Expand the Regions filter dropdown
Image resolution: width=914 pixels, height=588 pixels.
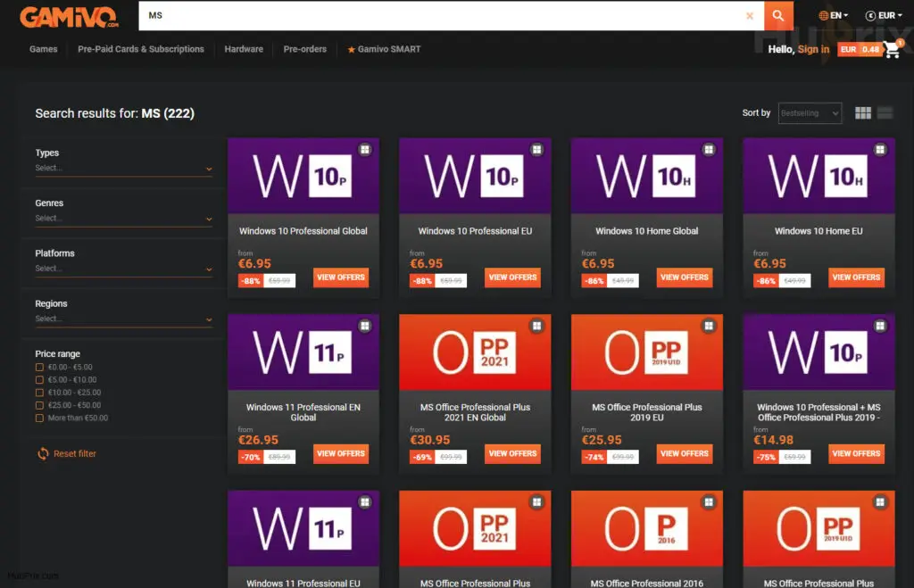(123, 319)
